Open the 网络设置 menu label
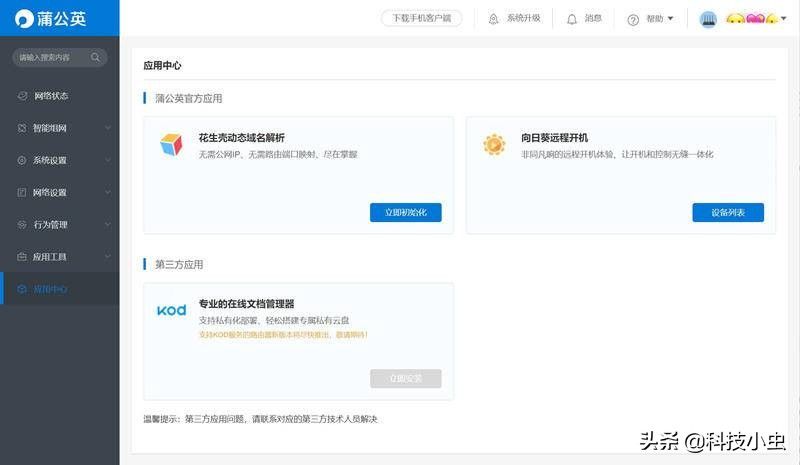 point(49,192)
